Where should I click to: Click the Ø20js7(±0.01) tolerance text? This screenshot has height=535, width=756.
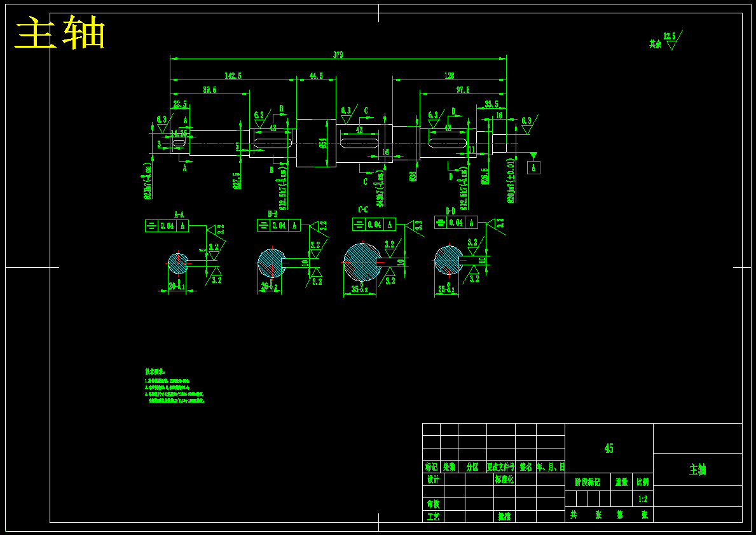(511, 181)
